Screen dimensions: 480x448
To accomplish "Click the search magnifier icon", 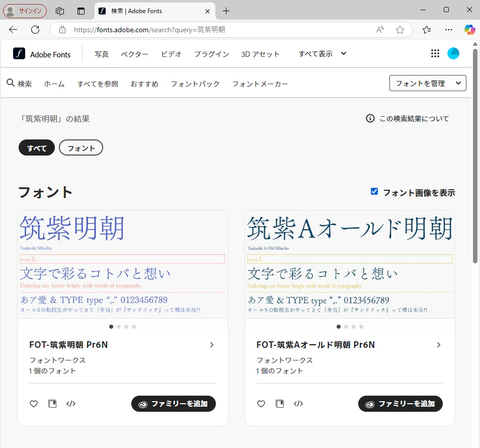I will (x=11, y=83).
